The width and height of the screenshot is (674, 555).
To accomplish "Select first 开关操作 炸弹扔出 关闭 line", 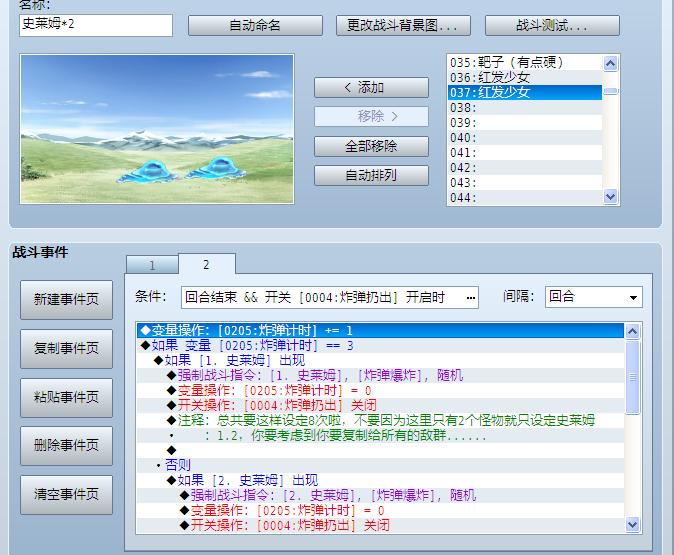I will pyautogui.click(x=380, y=405).
